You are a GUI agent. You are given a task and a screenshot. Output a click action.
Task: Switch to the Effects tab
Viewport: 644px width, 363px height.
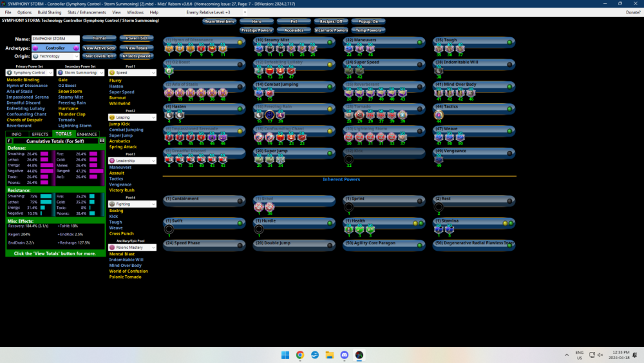(40, 134)
